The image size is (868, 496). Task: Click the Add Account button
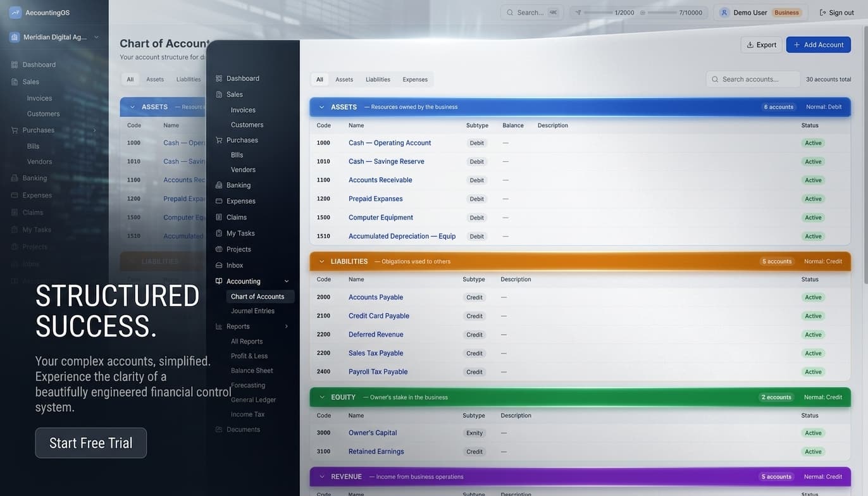pos(818,45)
